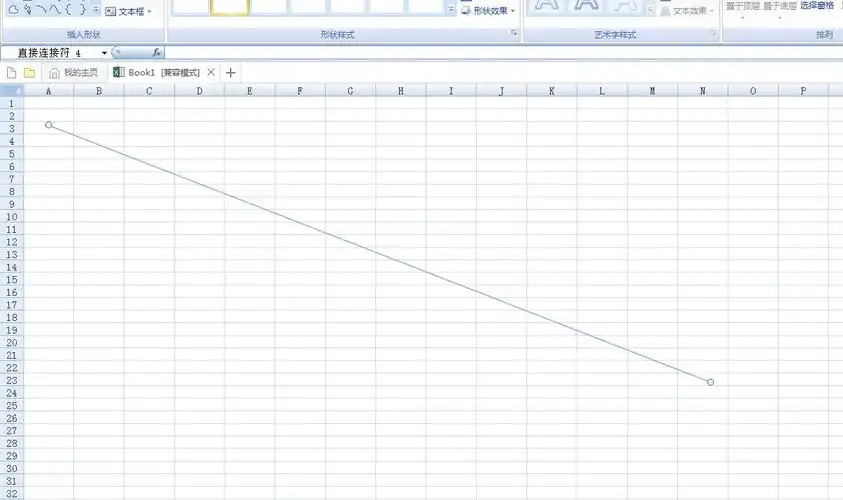This screenshot has height=500, width=843.
Task: Open shape styles dialog launcher
Action: pos(514,33)
